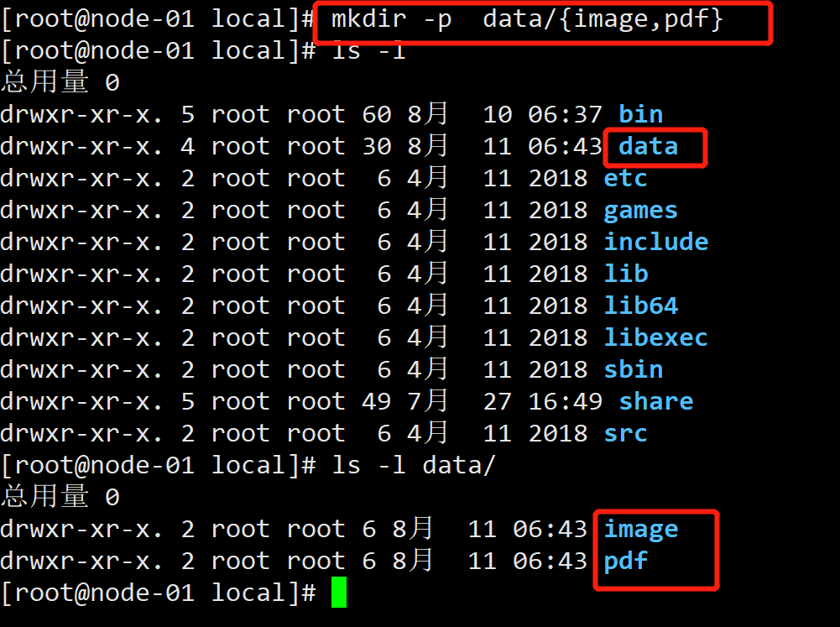Click the 'etc' directory name

(625, 178)
